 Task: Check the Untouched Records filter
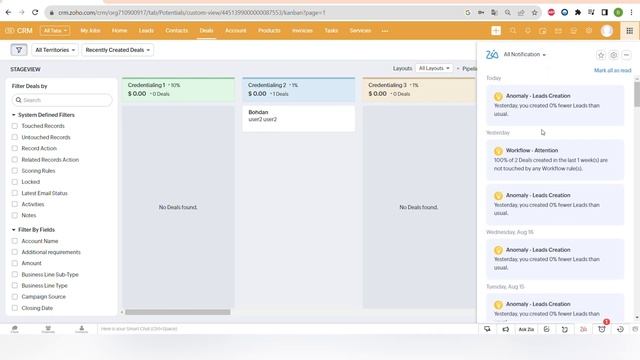coord(15,137)
